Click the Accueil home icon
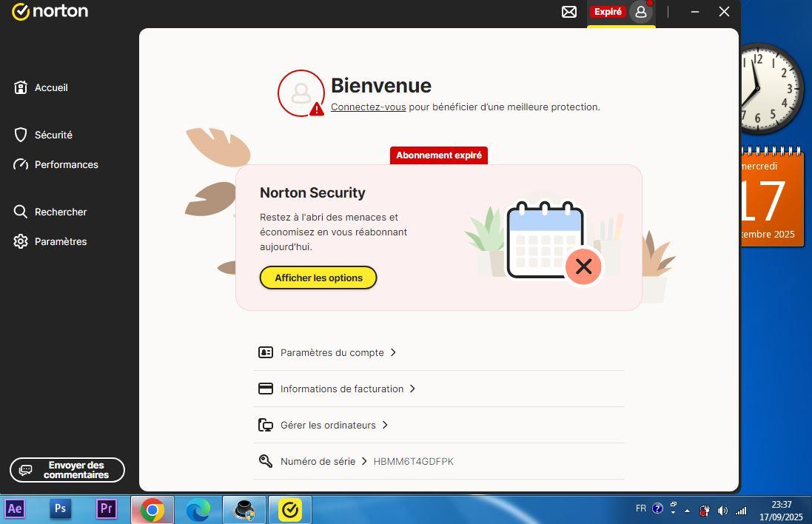Screen dimensions: 812x524 20,87
